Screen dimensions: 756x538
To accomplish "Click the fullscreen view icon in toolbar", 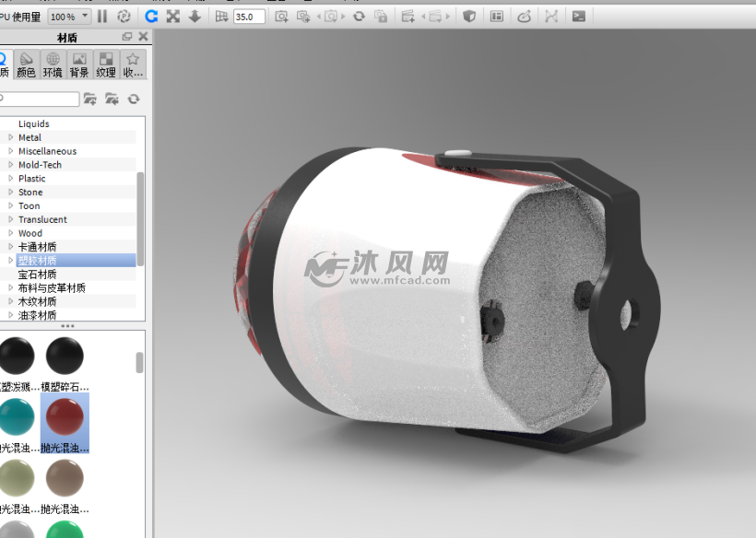I will (x=173, y=15).
